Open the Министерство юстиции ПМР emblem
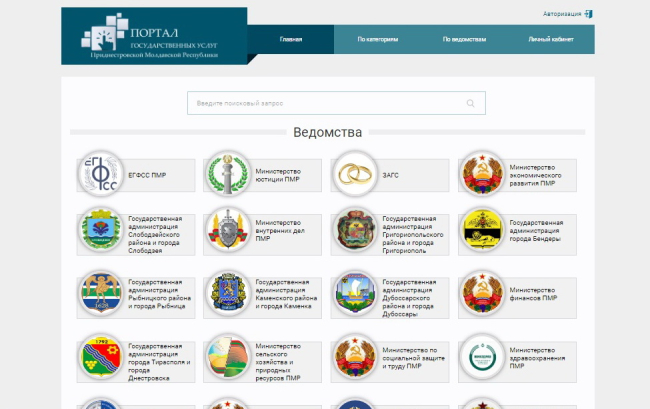 (226, 174)
